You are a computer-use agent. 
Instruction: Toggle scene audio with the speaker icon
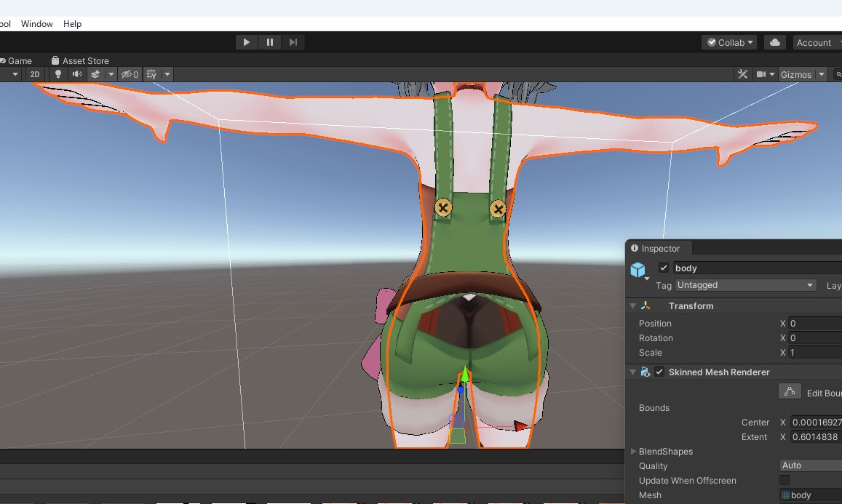(x=77, y=74)
